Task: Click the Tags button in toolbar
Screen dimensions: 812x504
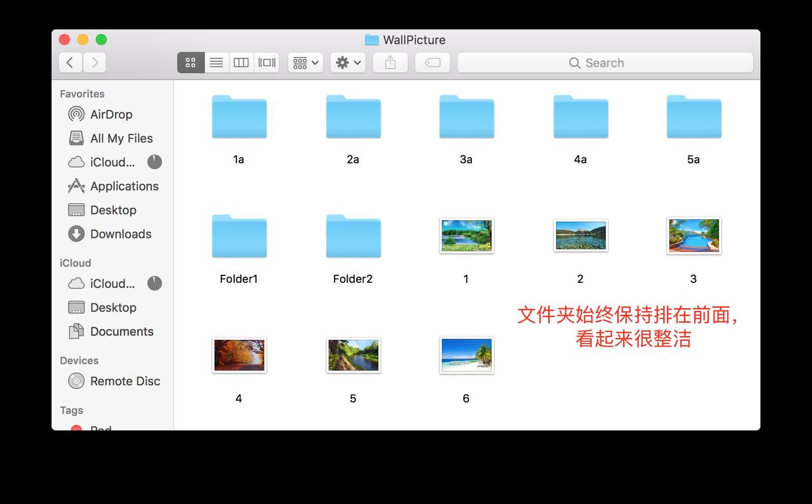Action: click(x=432, y=62)
